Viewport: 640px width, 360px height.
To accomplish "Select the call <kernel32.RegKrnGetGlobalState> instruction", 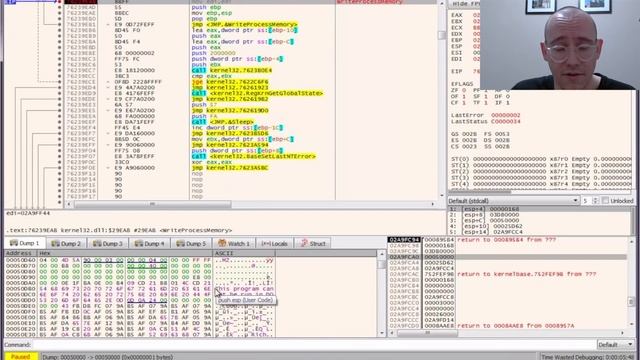I will (x=257, y=93).
